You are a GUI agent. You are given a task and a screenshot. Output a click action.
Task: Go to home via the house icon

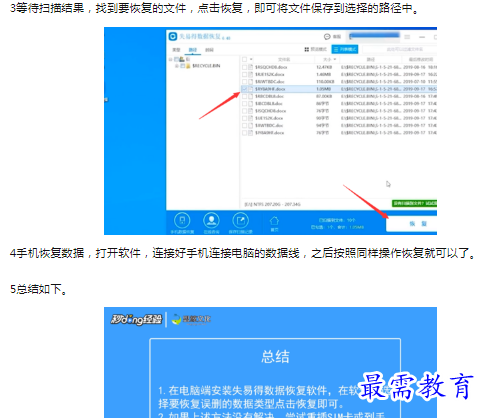tap(274, 221)
